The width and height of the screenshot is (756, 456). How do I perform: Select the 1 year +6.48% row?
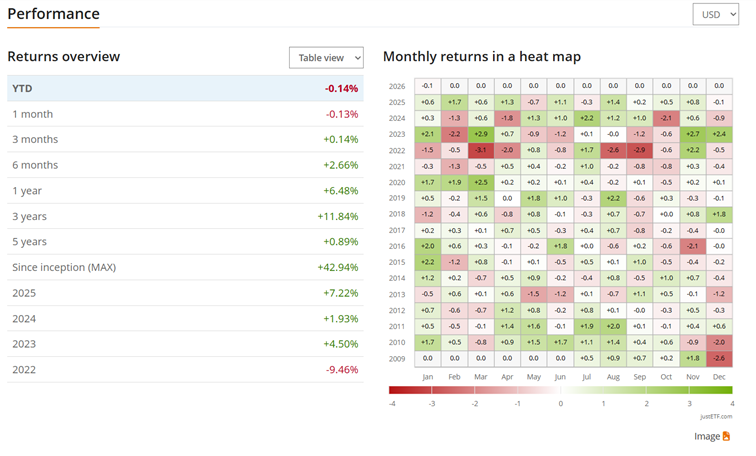point(185,190)
